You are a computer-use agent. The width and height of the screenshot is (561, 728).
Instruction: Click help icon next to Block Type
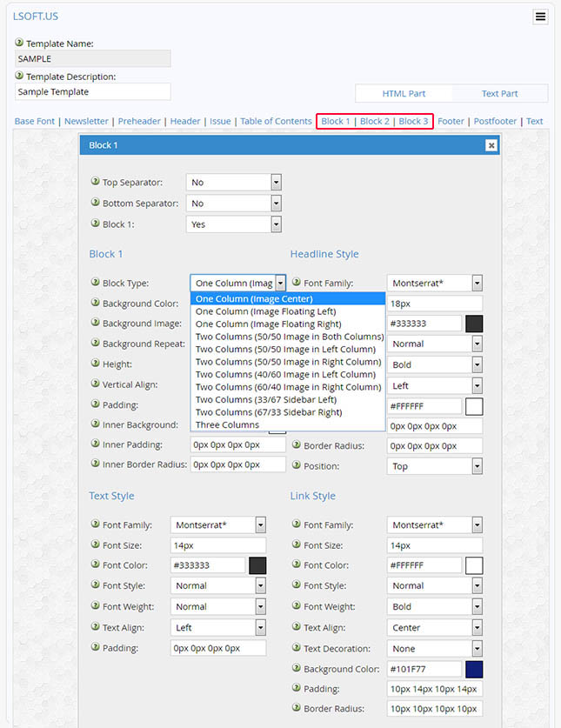coord(95,282)
